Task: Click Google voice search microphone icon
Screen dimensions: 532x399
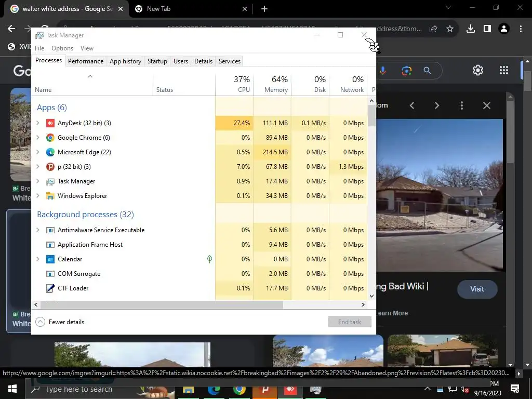Action: tap(383, 70)
